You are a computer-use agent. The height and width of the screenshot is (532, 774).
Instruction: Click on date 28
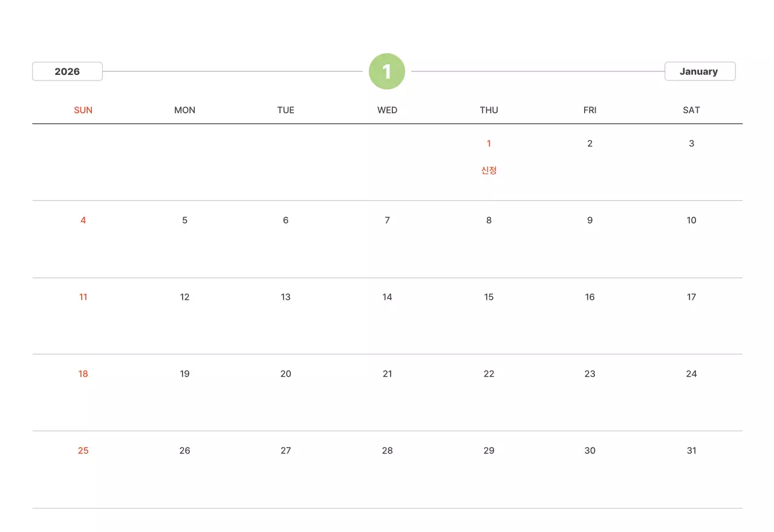(x=387, y=451)
